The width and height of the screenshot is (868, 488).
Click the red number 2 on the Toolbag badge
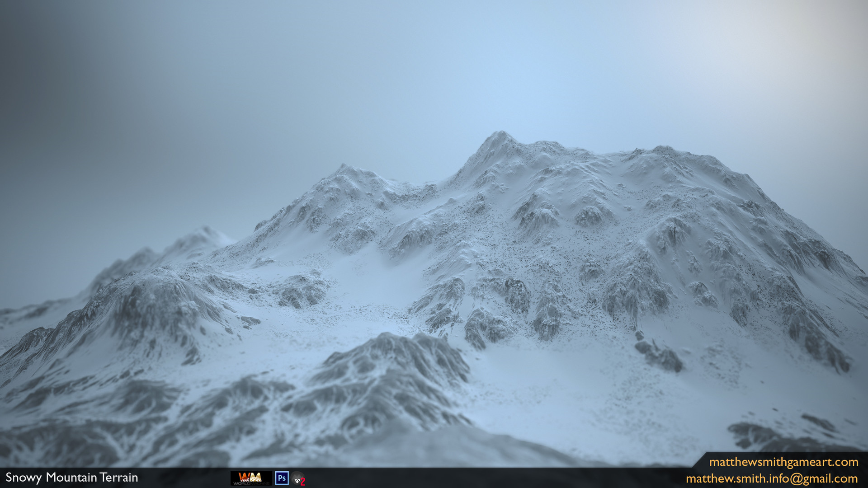coord(303,480)
